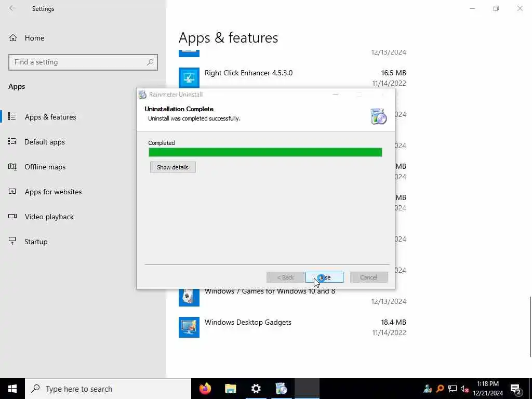The image size is (532, 399).
Task: Click Close in the Rainmeter Uninstall dialog
Action: (324, 277)
